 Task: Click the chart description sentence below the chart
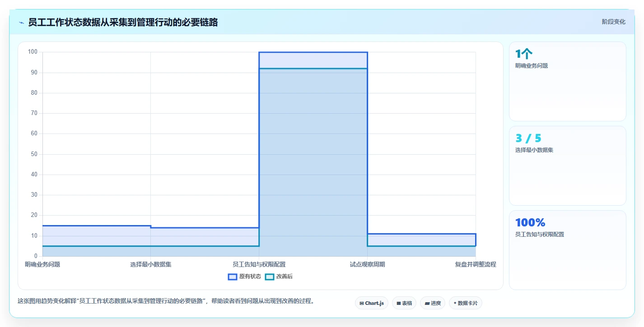pyautogui.click(x=166, y=301)
